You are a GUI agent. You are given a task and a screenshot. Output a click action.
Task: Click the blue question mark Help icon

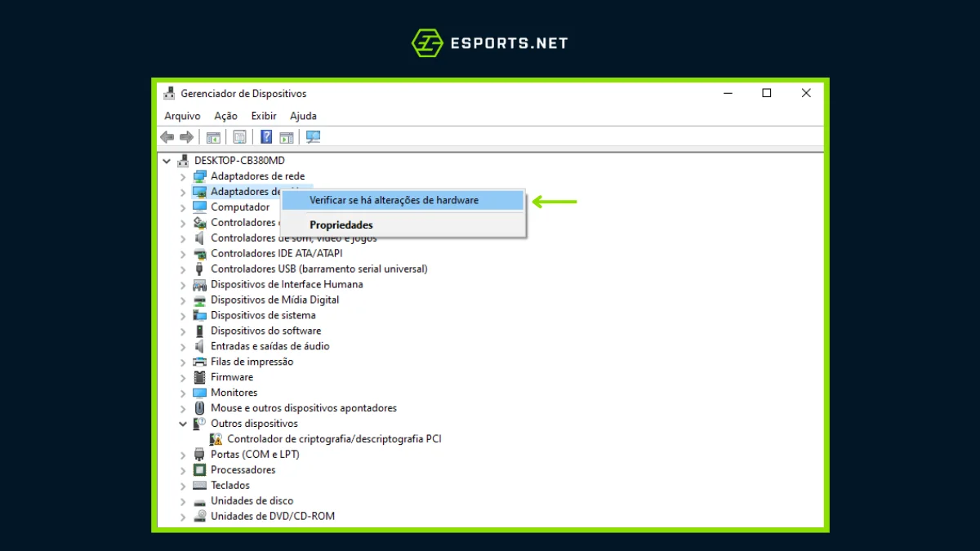pyautogui.click(x=266, y=137)
